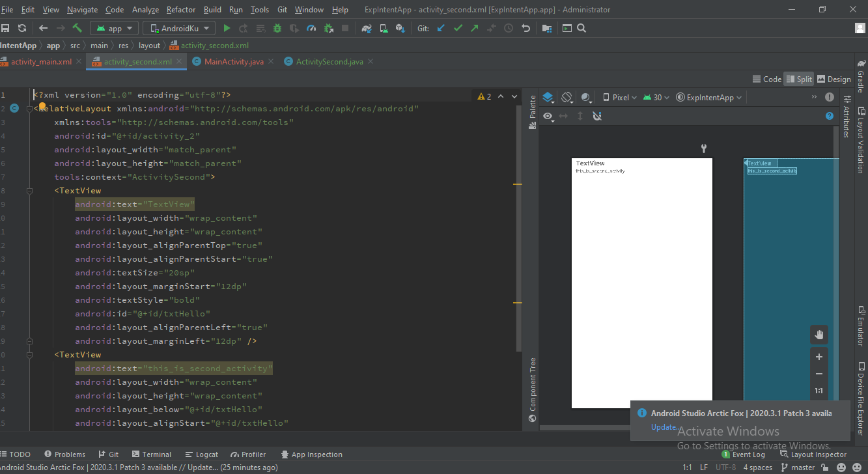Open the Pixel device preview dropdown
The height and width of the screenshot is (474, 868).
[619, 97]
